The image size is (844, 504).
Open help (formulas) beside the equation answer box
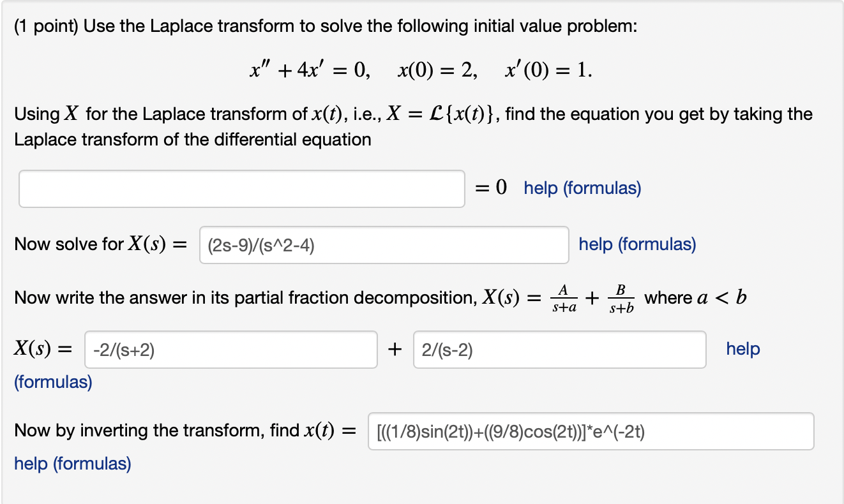tap(581, 188)
